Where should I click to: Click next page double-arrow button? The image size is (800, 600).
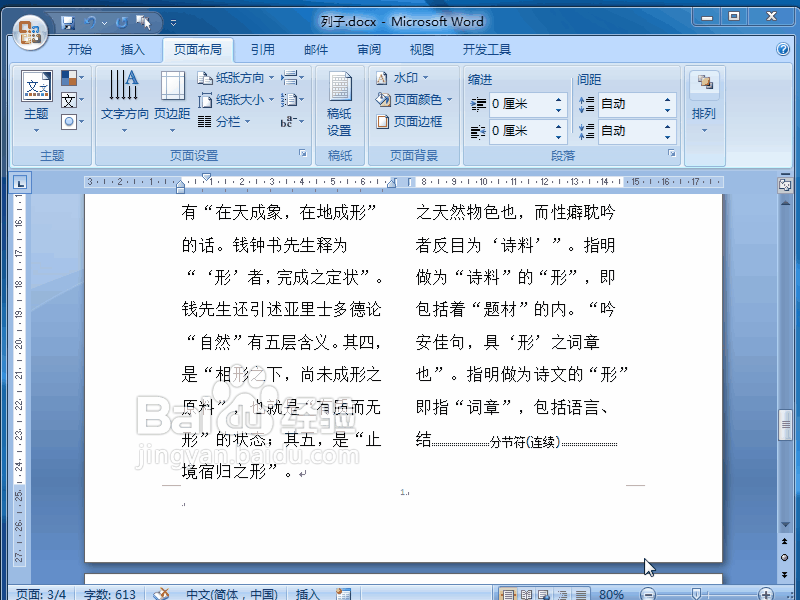coord(785,574)
